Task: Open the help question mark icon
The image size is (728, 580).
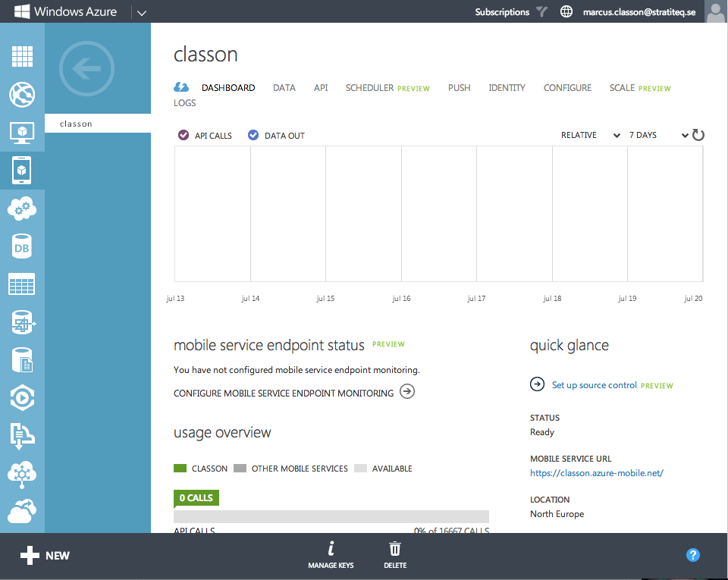Action: coord(692,555)
